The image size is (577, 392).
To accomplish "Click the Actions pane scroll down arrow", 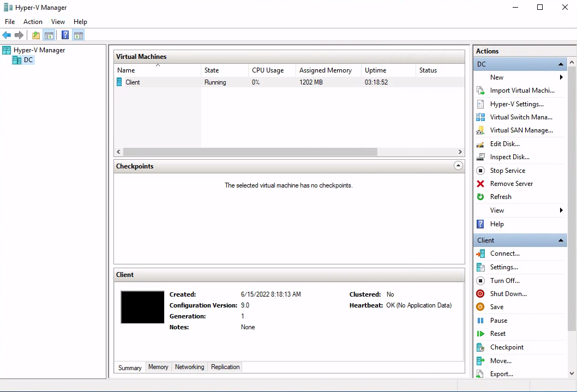I will [572, 373].
